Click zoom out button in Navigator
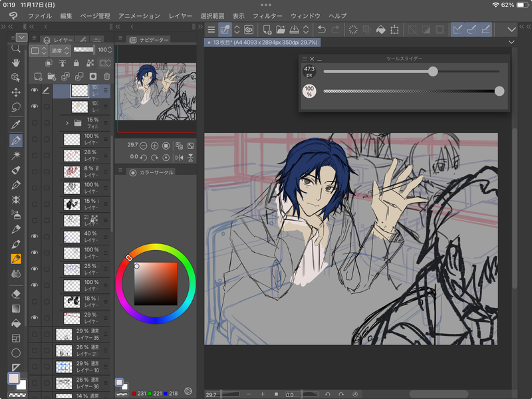The image size is (532, 399). tap(143, 146)
